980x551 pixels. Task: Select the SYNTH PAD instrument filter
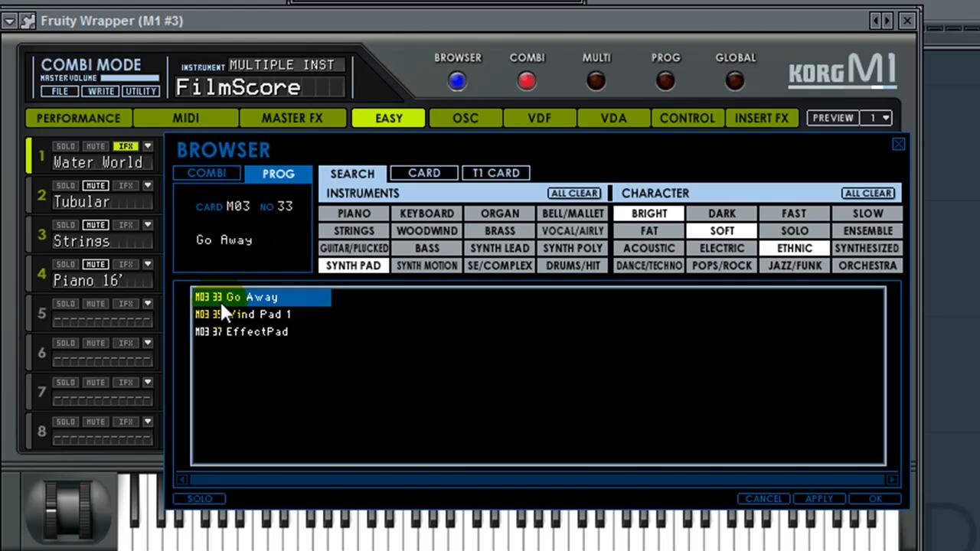point(354,266)
